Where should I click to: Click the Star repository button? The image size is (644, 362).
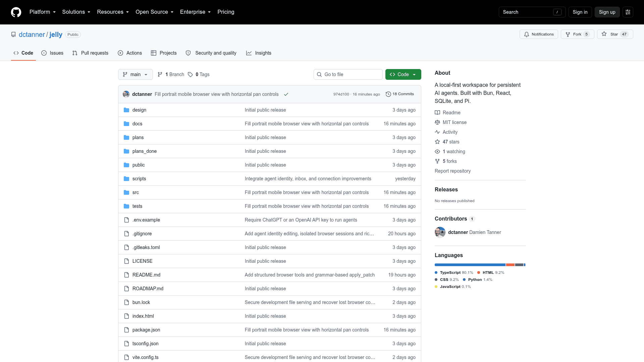coord(615,34)
